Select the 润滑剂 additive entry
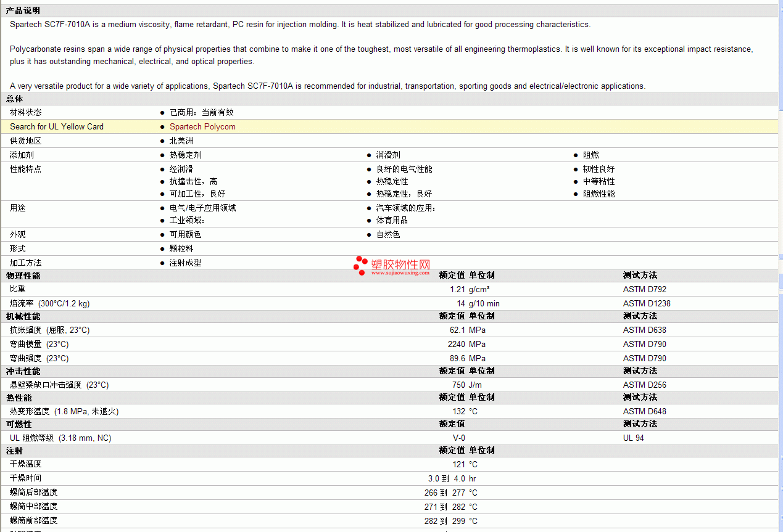The width and height of the screenshot is (783, 532). click(388, 155)
